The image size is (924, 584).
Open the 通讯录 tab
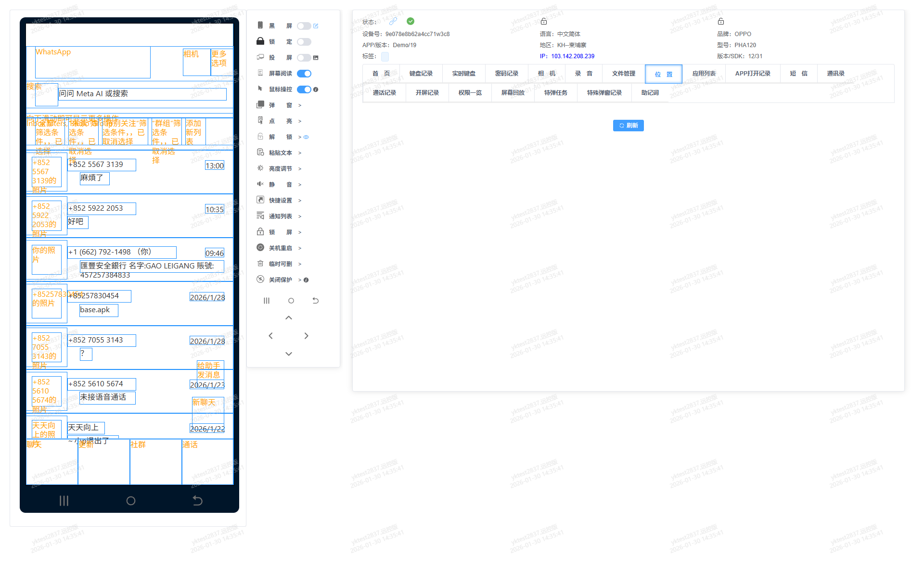coord(836,74)
